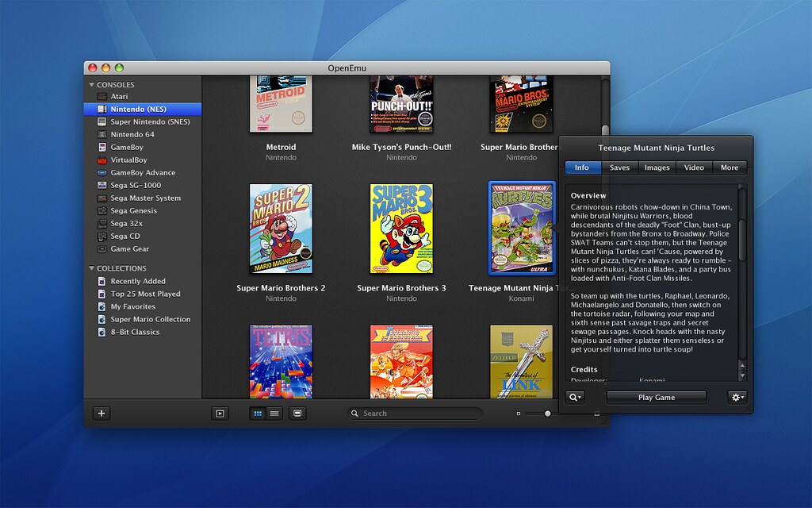The image size is (812, 508).
Task: Switch to the Saves tab
Action: click(619, 167)
